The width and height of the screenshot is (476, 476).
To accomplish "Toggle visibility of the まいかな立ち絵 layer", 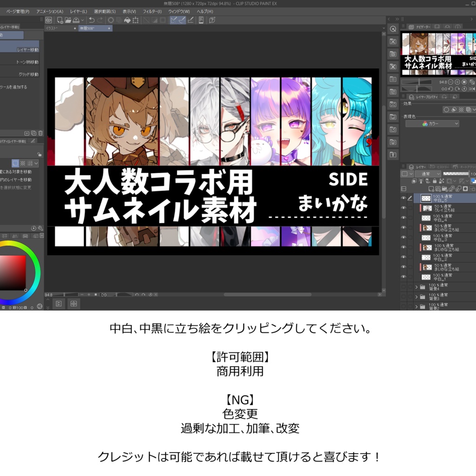I will click(403, 227).
